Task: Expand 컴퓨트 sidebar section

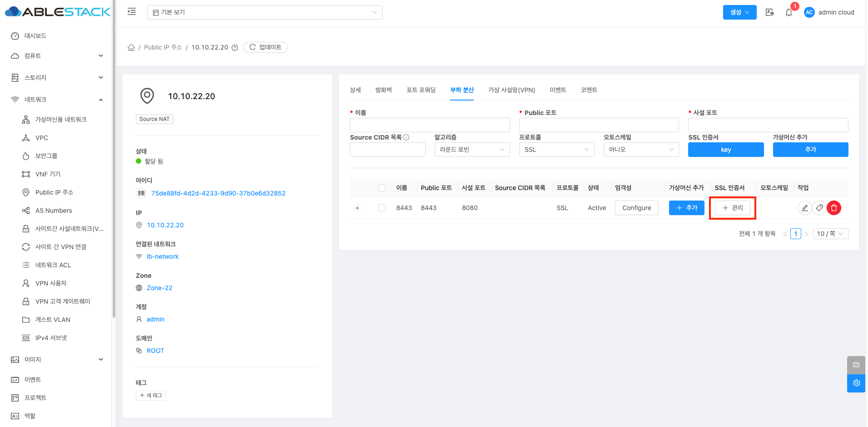Action: point(57,56)
